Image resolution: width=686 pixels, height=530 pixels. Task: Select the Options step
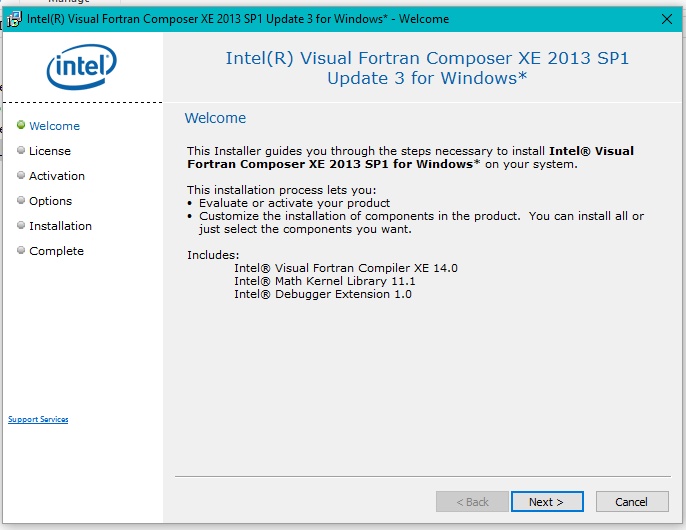(50, 201)
